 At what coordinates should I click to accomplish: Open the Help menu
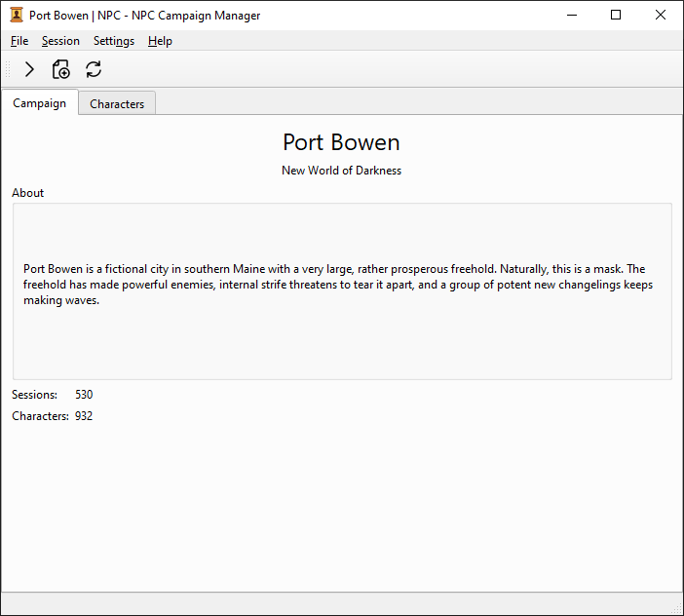coord(160,41)
